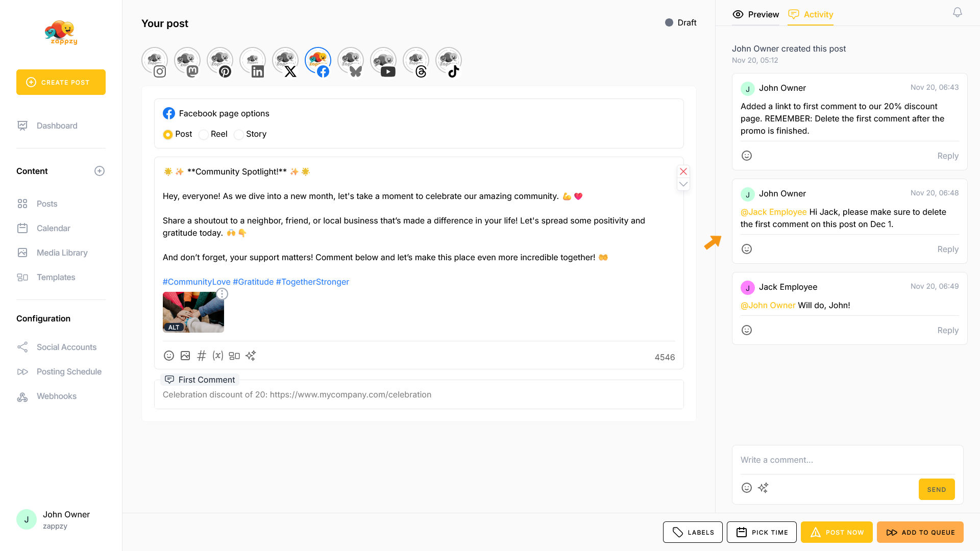The height and width of the screenshot is (551, 980).
Task: Choose the Post radio option
Action: 168,135
